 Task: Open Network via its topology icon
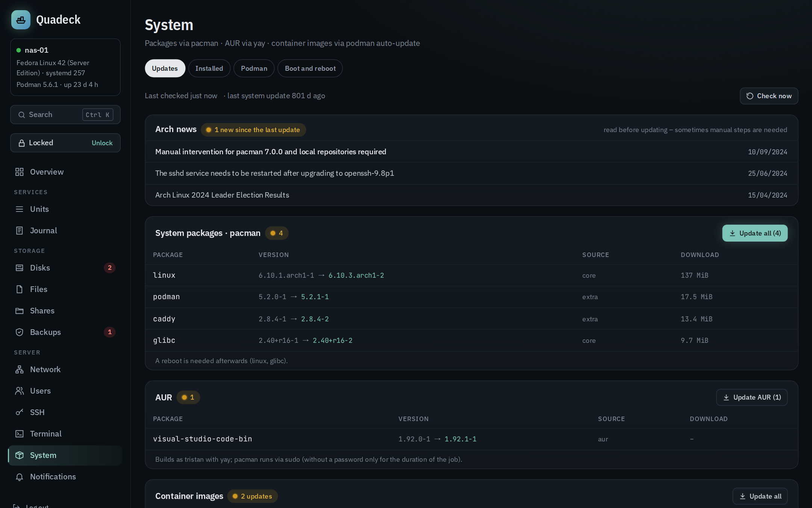click(x=20, y=370)
